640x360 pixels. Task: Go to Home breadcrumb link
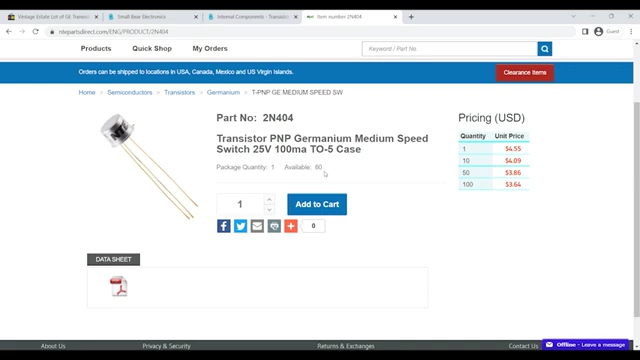[x=87, y=93]
